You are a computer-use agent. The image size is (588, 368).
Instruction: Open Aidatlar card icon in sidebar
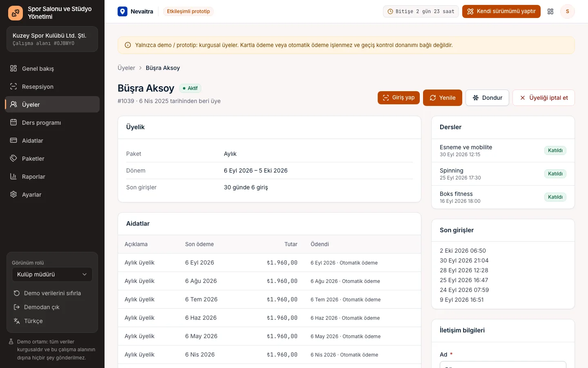click(x=13, y=140)
